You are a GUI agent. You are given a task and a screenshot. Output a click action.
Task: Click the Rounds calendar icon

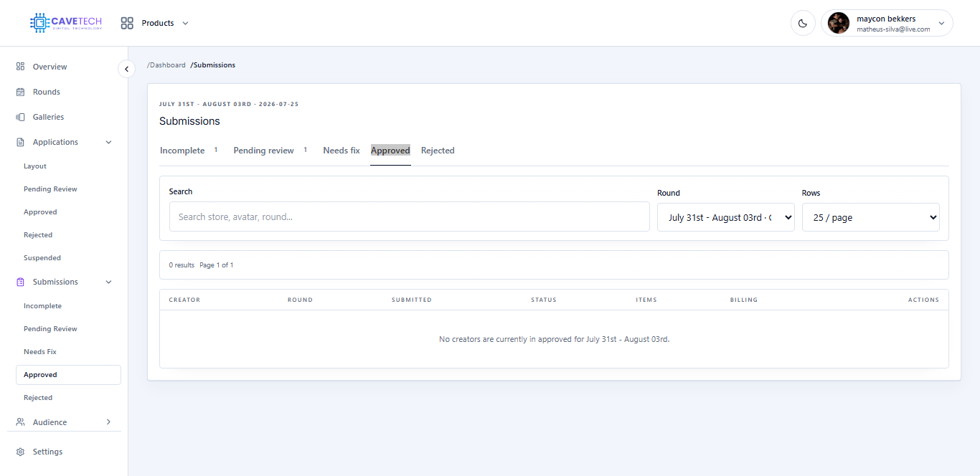[x=20, y=92]
